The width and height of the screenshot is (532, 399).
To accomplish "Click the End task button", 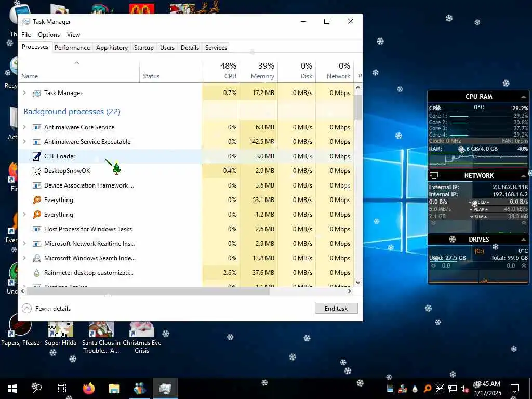I will 336,309.
